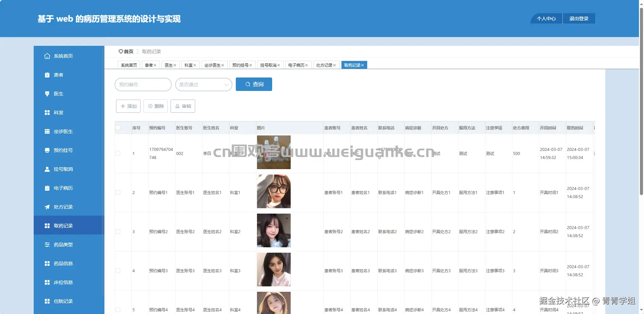Tick the checkbox for row 预约编号4
This screenshot has height=314, width=644.
[118, 310]
